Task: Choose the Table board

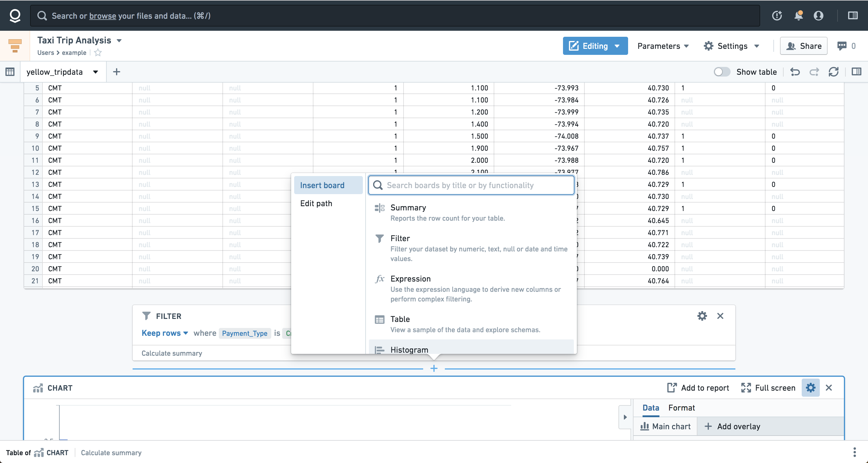Action: click(x=471, y=324)
